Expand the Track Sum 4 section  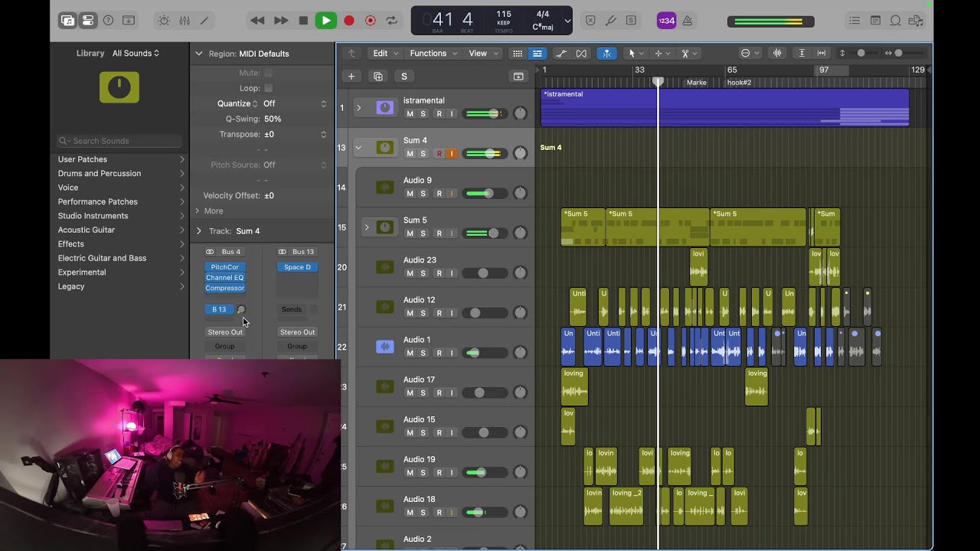click(x=199, y=230)
